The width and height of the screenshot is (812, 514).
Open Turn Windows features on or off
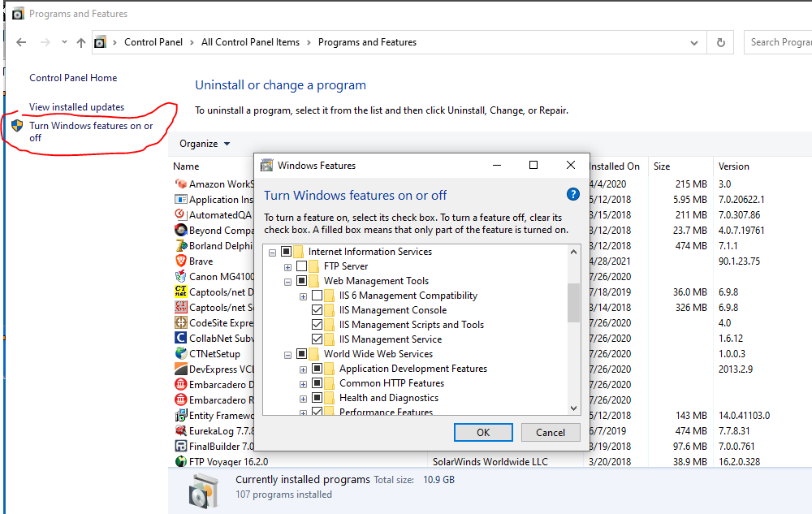pos(91,132)
